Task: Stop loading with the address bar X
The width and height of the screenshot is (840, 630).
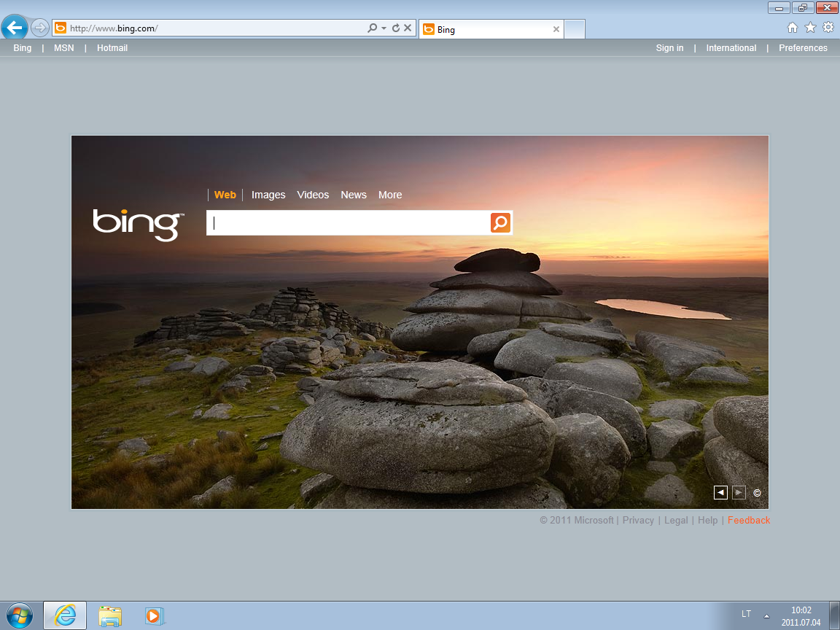Action: click(408, 28)
